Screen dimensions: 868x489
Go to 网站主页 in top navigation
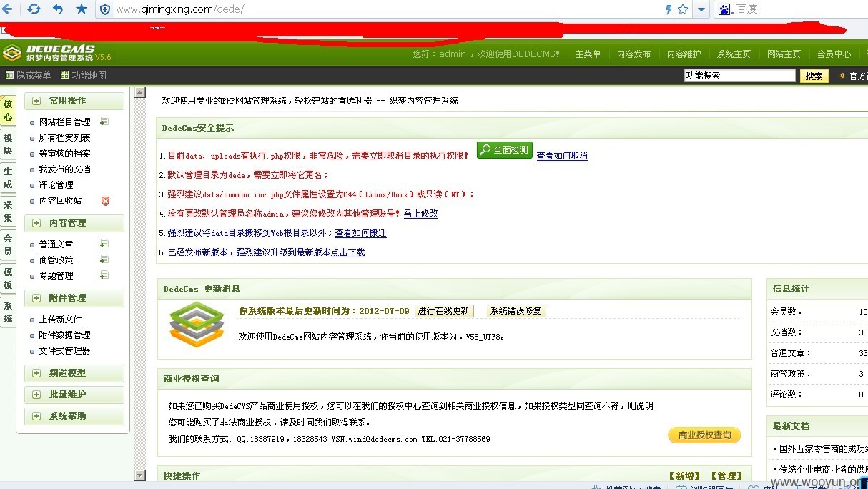784,54
